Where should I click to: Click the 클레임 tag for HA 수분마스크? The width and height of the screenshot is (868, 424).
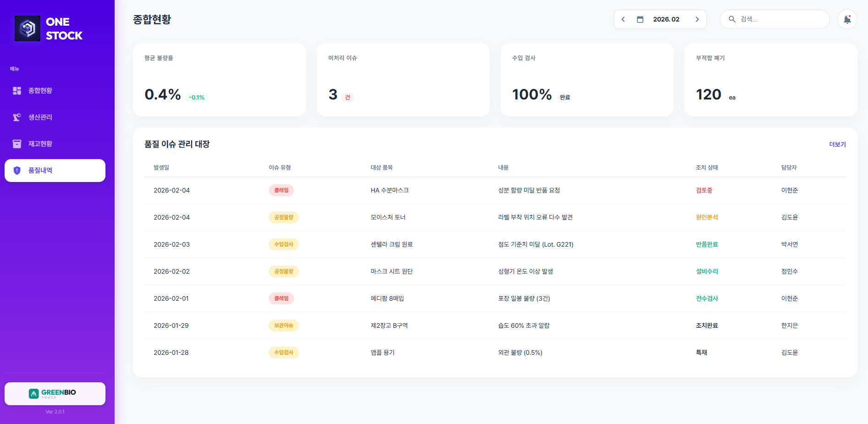click(281, 190)
